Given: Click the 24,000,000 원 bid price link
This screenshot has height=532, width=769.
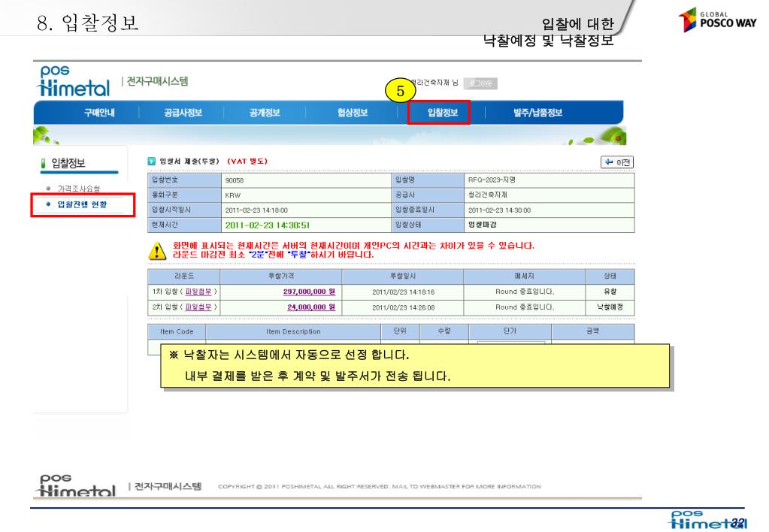Looking at the screenshot, I should coord(311,307).
